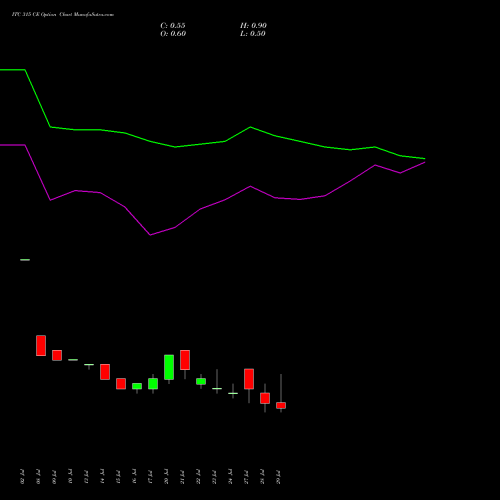The image size is (500, 500).
Task: Click the 28 Jul date axis label
Action: [262, 477]
